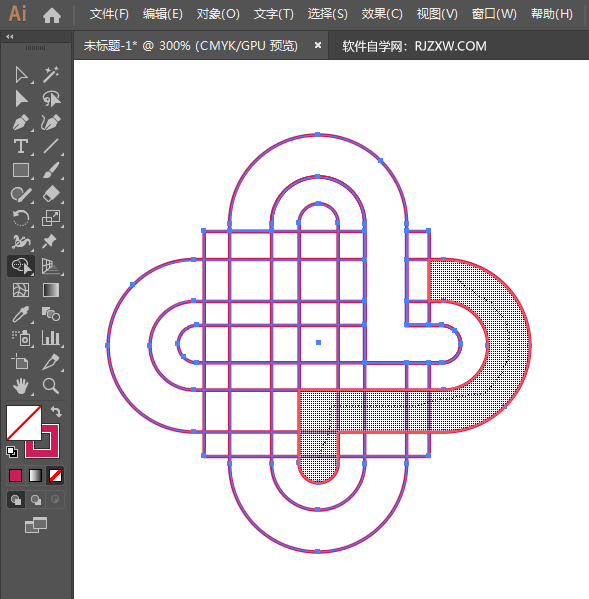The width and height of the screenshot is (589, 599).
Task: Select the Shaper tool
Action: [21, 194]
